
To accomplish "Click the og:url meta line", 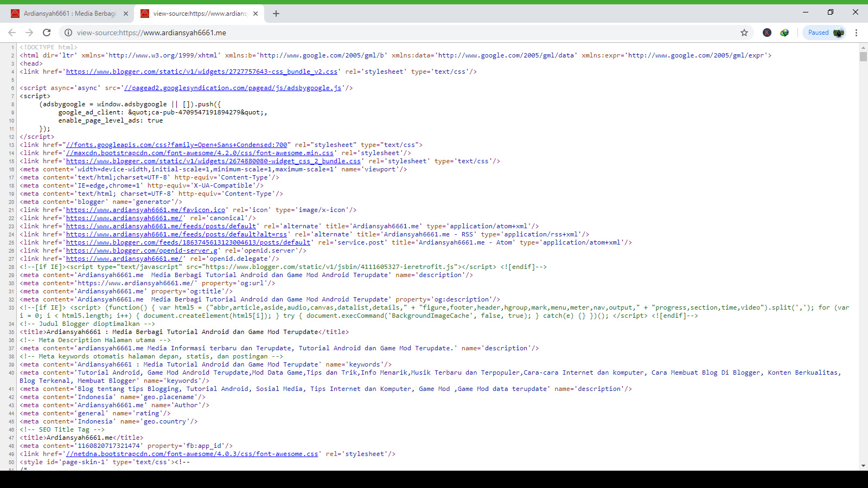I will 148,283.
